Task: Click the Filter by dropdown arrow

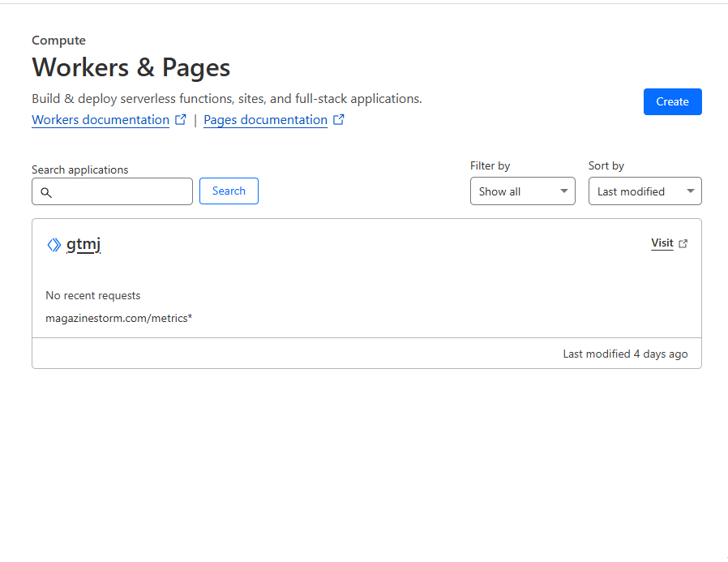Action: [564, 191]
